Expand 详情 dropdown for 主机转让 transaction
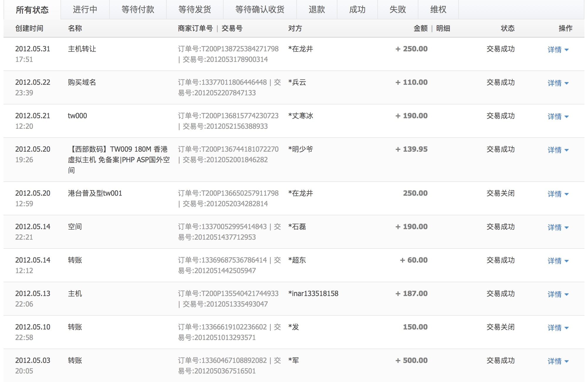The height and width of the screenshot is (382, 588). point(558,50)
